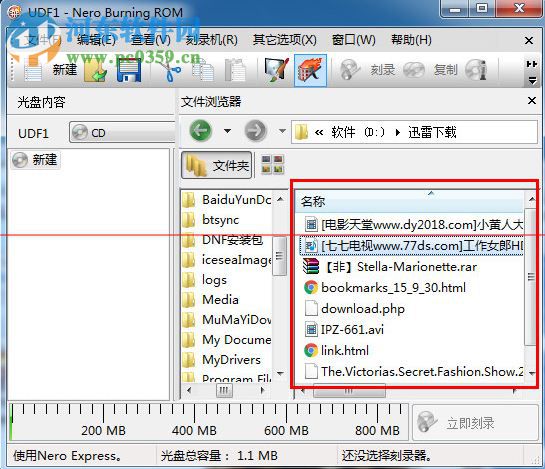The width and height of the screenshot is (545, 469).
Task: Select The.Victorias.Secret.Fashion.Show file
Action: pos(414,372)
